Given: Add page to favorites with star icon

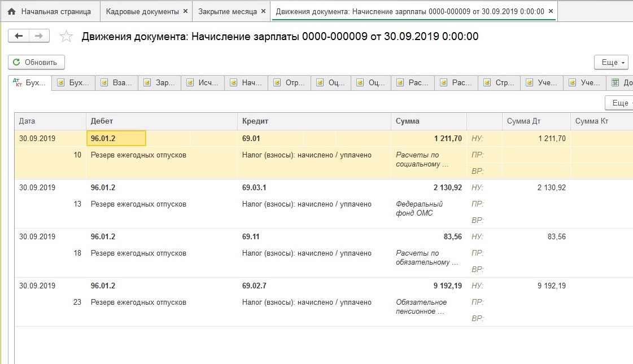Looking at the screenshot, I should (67, 37).
